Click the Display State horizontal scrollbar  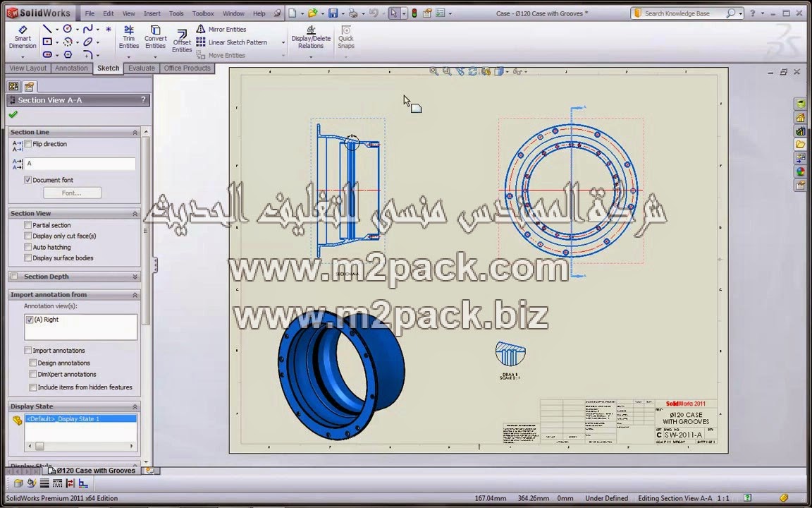tap(80, 446)
